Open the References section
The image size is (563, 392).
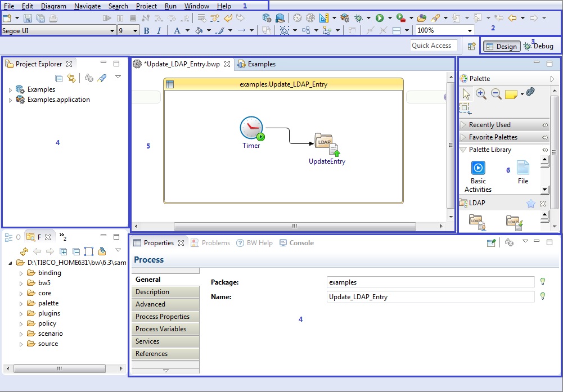165,354
